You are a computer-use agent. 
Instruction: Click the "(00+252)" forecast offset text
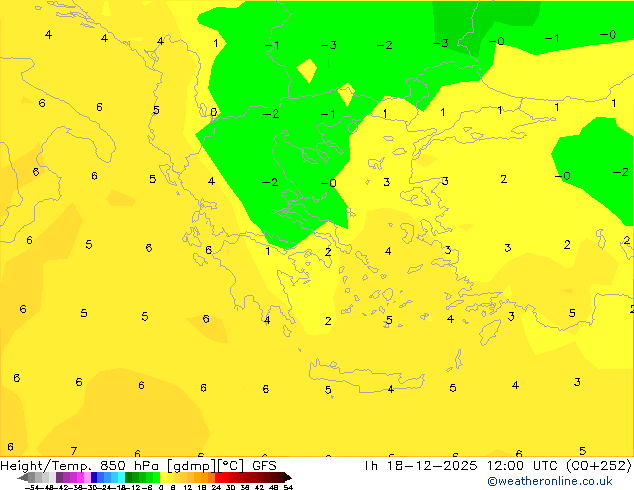(598, 466)
